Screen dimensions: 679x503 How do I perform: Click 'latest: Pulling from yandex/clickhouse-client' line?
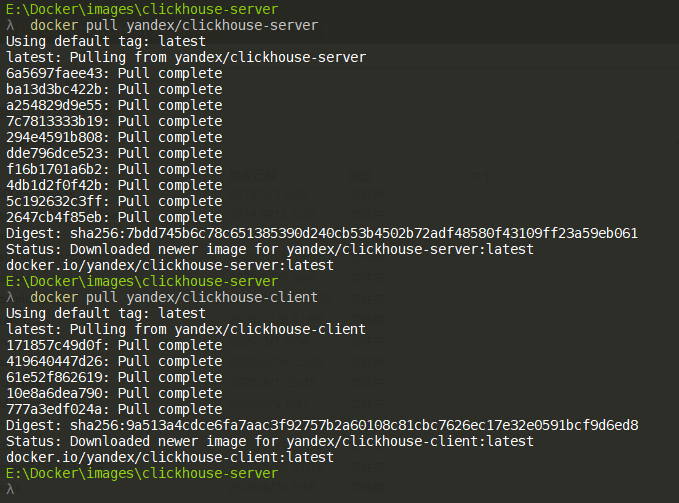coord(186,329)
